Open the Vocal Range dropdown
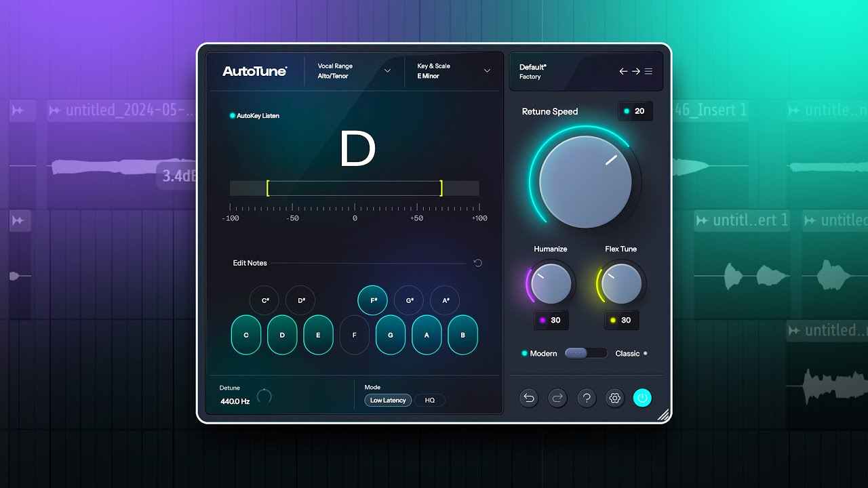This screenshot has height=488, width=868. (x=354, y=71)
